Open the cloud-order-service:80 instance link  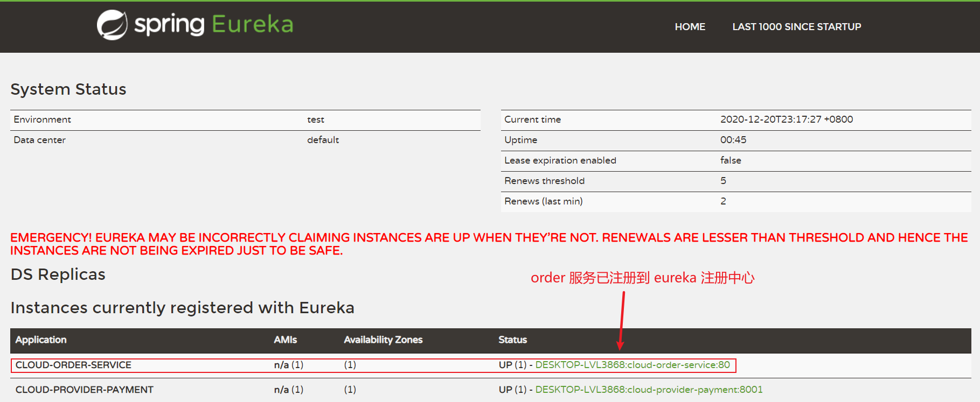(x=633, y=365)
